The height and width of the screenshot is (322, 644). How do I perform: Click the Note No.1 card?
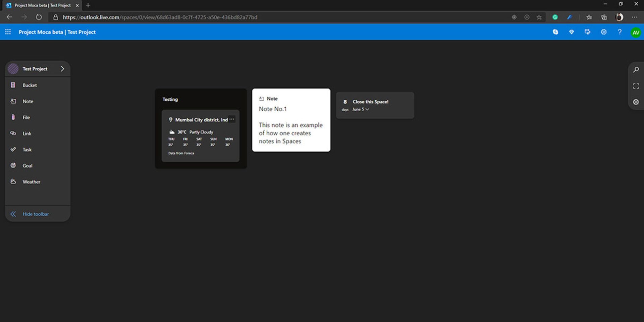point(291,120)
